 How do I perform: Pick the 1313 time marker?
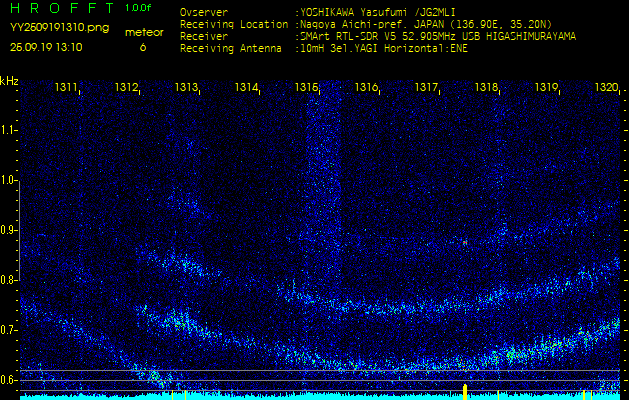(x=186, y=88)
